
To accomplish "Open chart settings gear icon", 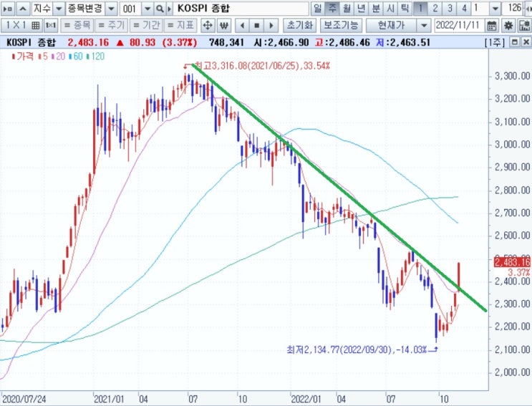I will tap(508, 26).
